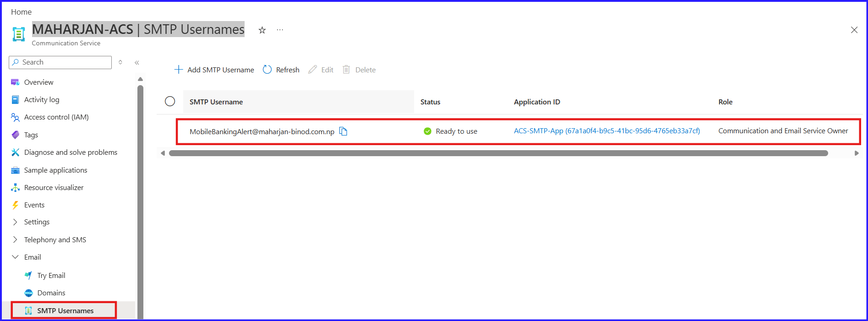
Task: Collapse the Email section
Action: point(15,257)
